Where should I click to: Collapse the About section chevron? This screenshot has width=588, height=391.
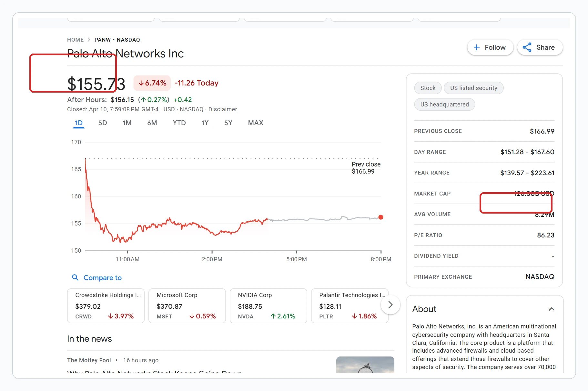(x=551, y=309)
